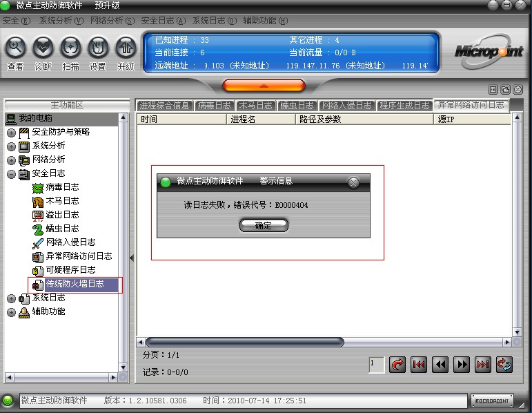Open 辅助功能(H) menu
The height and width of the screenshot is (413, 532).
coord(266,21)
